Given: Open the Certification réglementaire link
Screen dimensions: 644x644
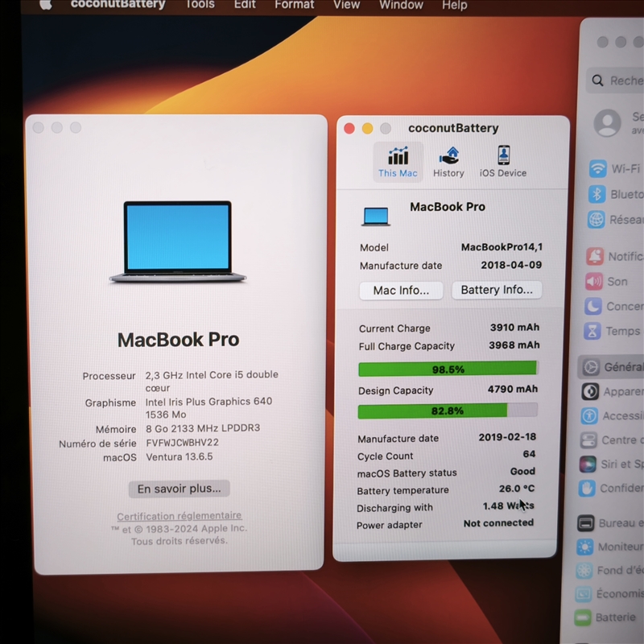Looking at the screenshot, I should click(179, 516).
